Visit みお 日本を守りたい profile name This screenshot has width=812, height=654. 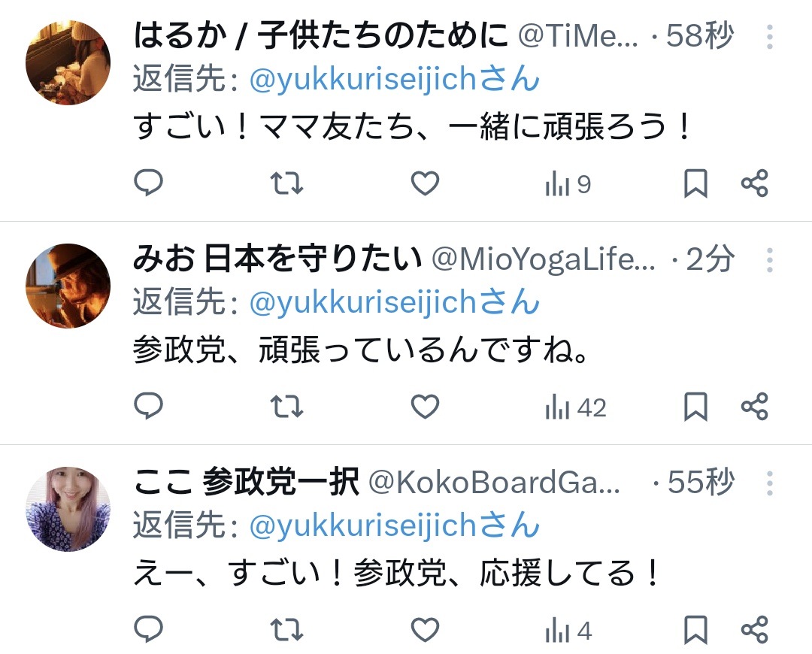click(x=277, y=259)
